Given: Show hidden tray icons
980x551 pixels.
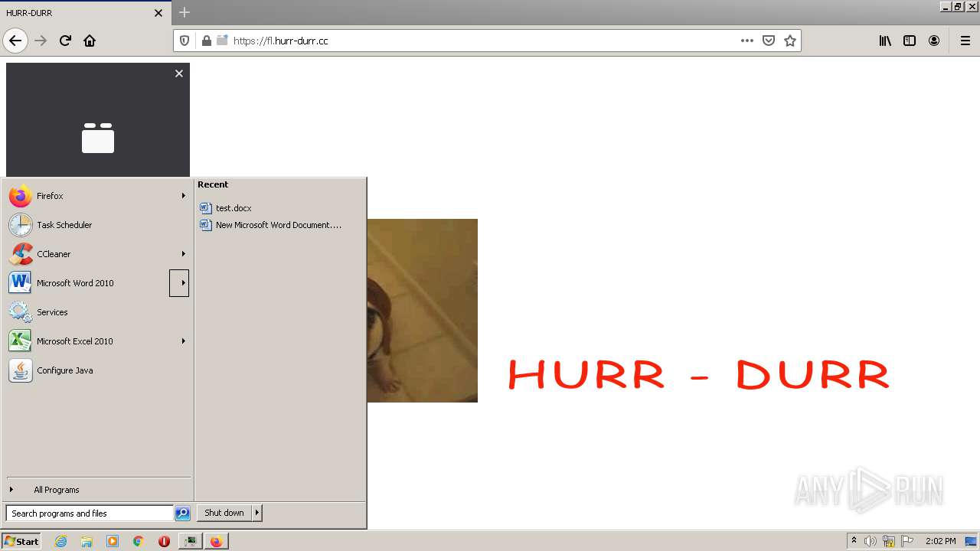Looking at the screenshot, I should click(x=854, y=541).
